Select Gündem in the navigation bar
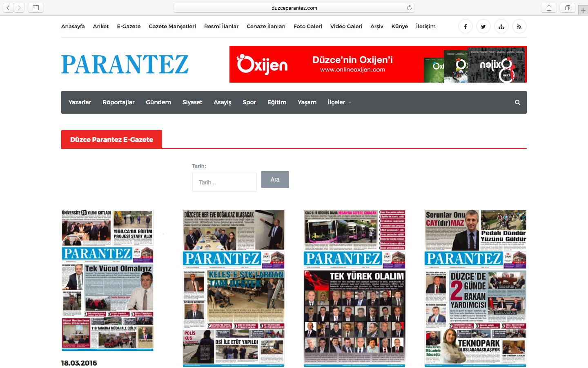The height and width of the screenshot is (368, 588). pyautogui.click(x=158, y=102)
